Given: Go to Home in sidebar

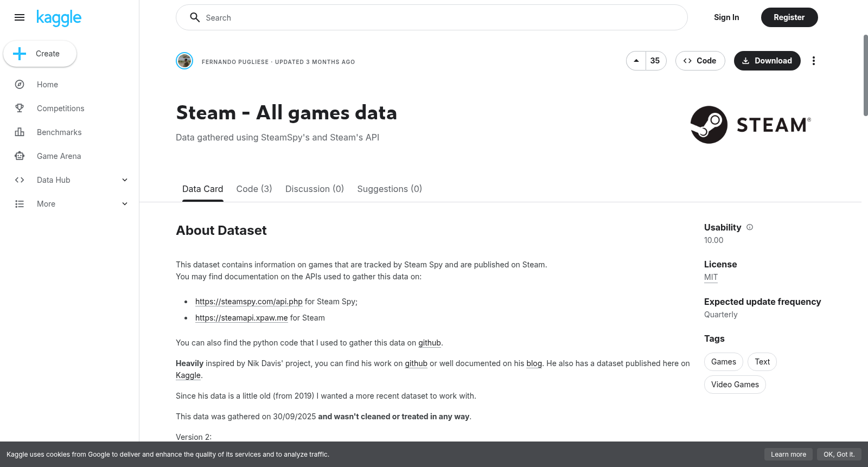Looking at the screenshot, I should (x=47, y=85).
